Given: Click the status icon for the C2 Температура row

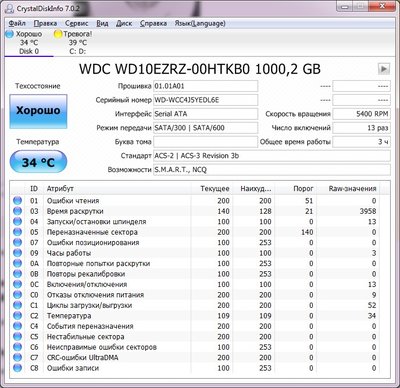Looking at the screenshot, I should (17, 316).
